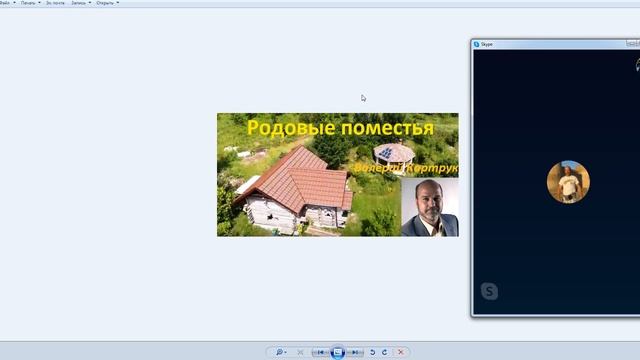Image resolution: width=640 pixels, height=360 pixels.
Task: Minimize the Skype window
Action: point(631,43)
